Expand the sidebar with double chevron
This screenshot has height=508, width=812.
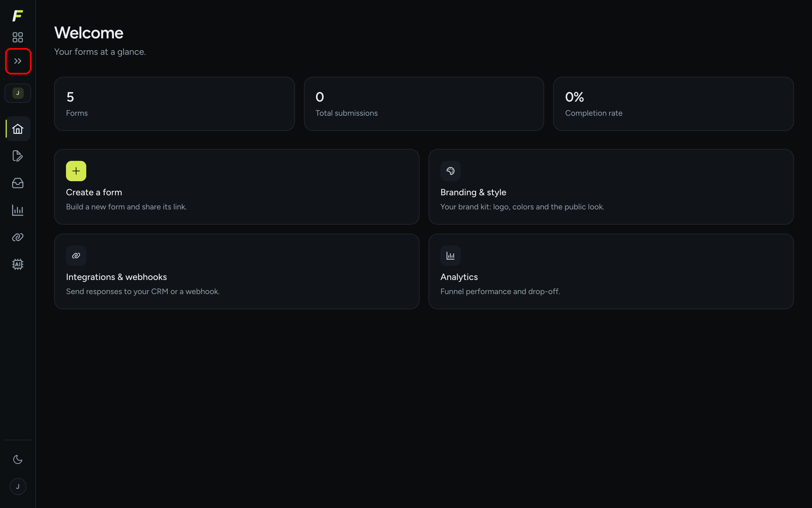click(18, 61)
